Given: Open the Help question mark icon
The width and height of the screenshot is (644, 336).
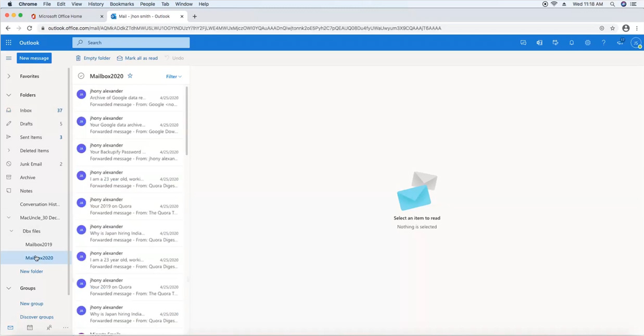Looking at the screenshot, I should [x=603, y=43].
